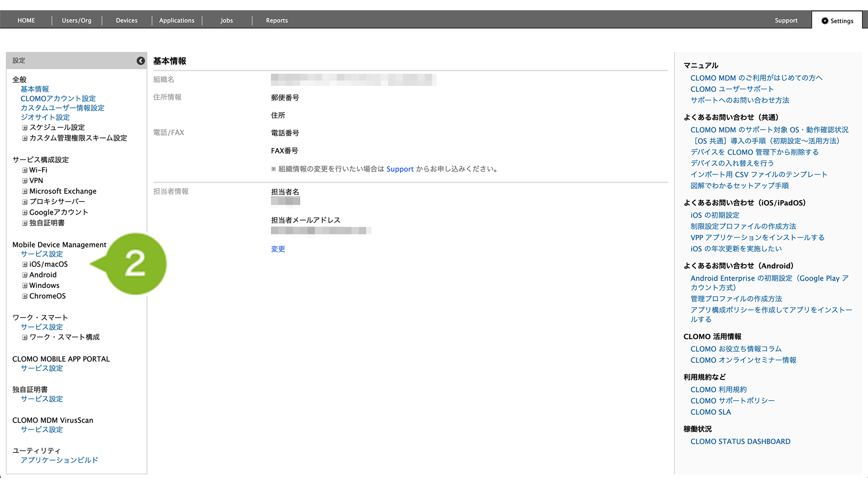Open CLOMOアカウント設定 in sidebar

pos(58,99)
